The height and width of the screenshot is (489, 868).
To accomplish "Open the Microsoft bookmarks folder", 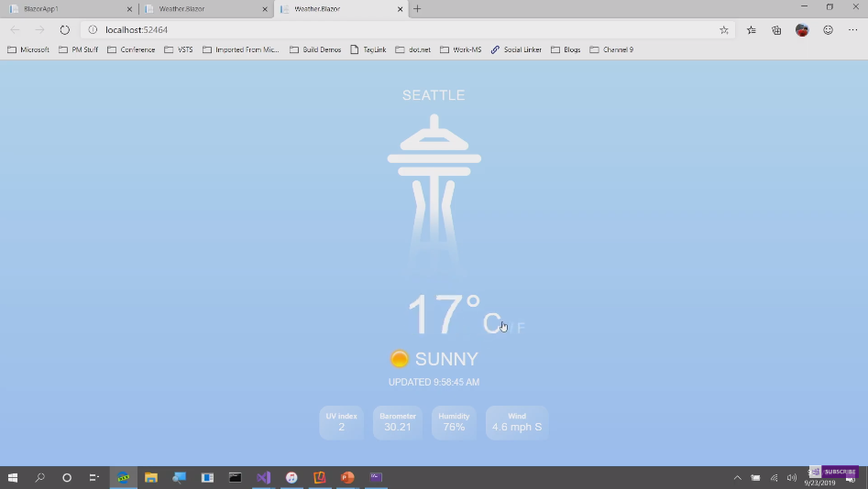I will coord(28,49).
